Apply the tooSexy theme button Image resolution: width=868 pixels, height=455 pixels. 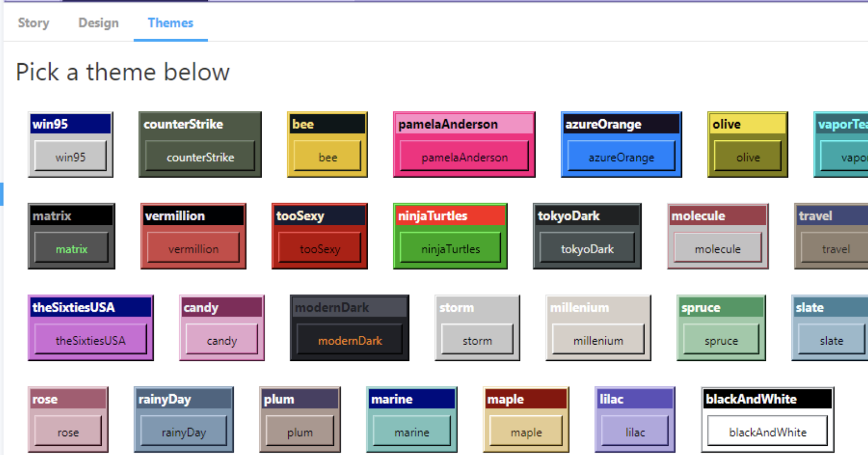[x=320, y=249]
